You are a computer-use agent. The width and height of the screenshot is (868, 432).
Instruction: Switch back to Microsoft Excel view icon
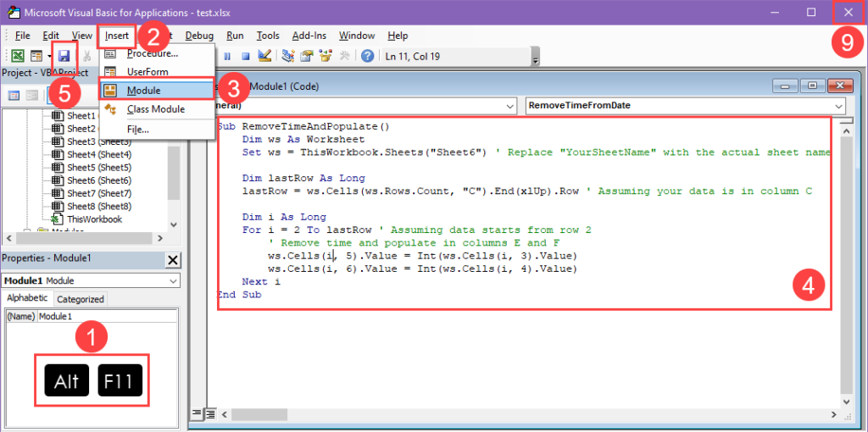pyautogui.click(x=18, y=56)
